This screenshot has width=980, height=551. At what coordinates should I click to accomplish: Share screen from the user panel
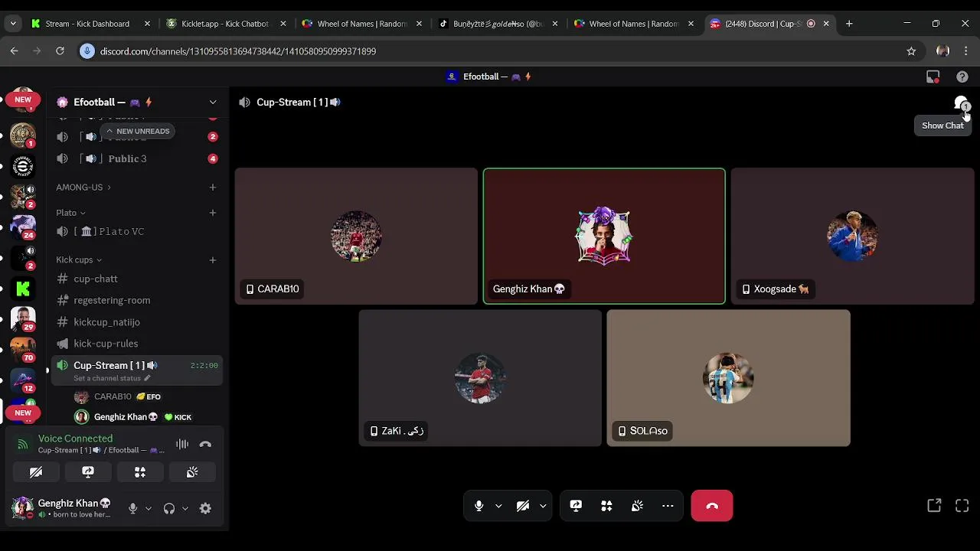(x=88, y=472)
